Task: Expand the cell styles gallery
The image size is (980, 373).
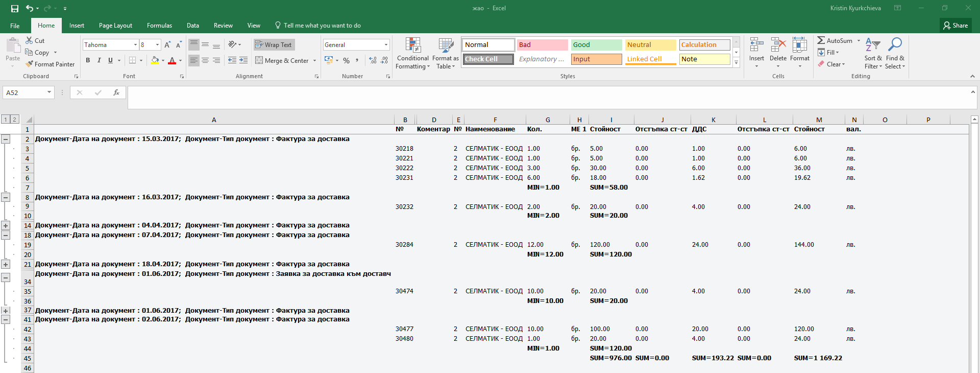Action: pyautogui.click(x=736, y=63)
